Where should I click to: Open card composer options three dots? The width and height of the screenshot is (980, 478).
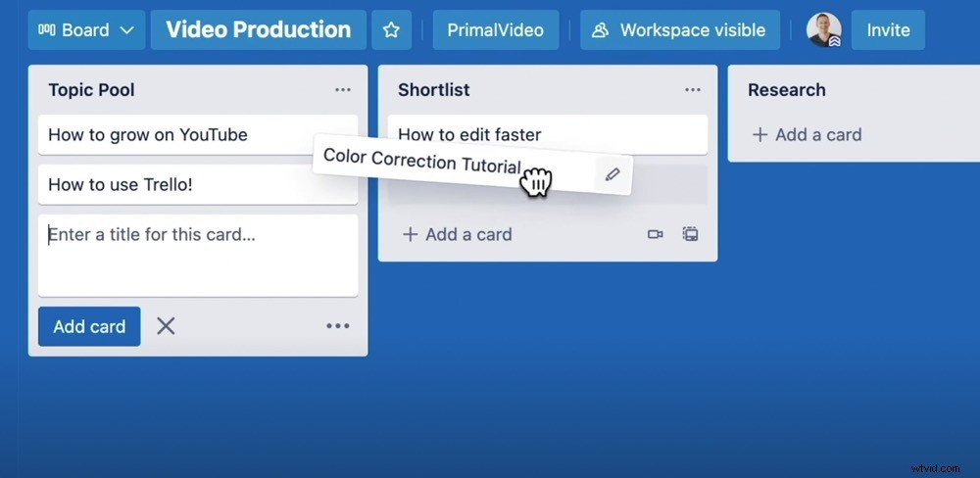337,325
